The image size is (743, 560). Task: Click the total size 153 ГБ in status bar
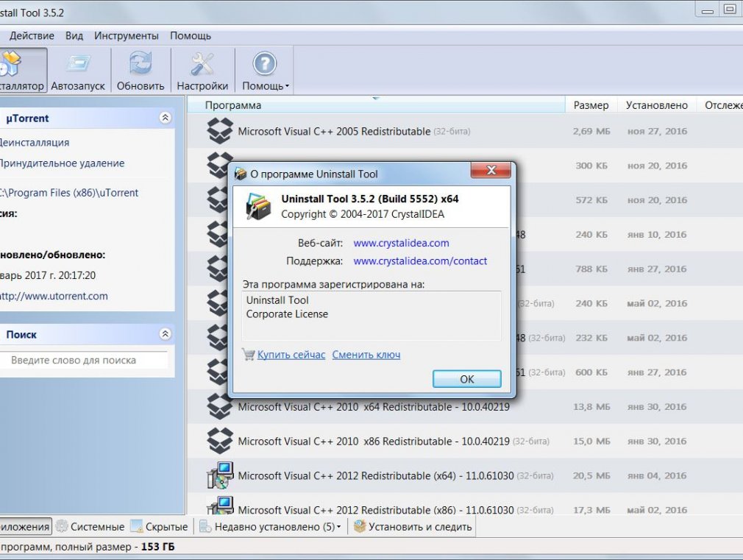tap(157, 547)
